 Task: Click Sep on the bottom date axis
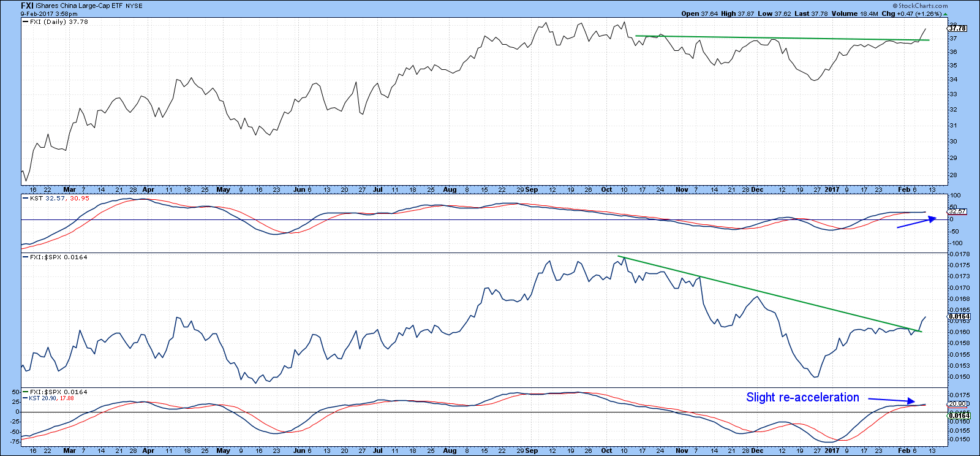click(532, 450)
